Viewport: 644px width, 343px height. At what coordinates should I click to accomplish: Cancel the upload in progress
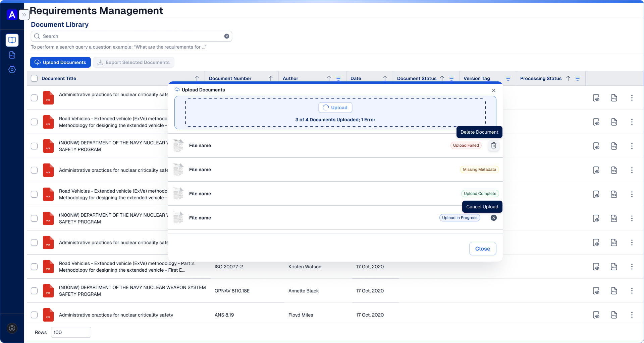point(494,218)
